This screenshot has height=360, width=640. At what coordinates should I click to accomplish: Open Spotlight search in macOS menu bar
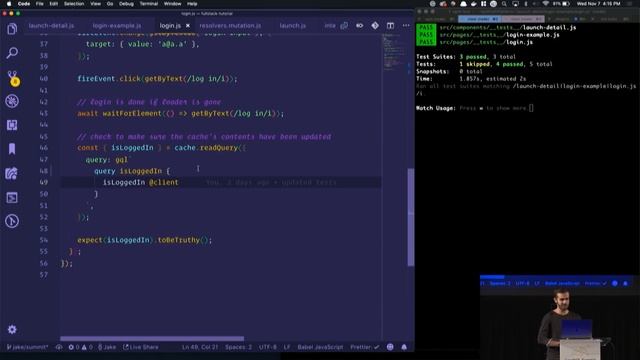(504, 4)
